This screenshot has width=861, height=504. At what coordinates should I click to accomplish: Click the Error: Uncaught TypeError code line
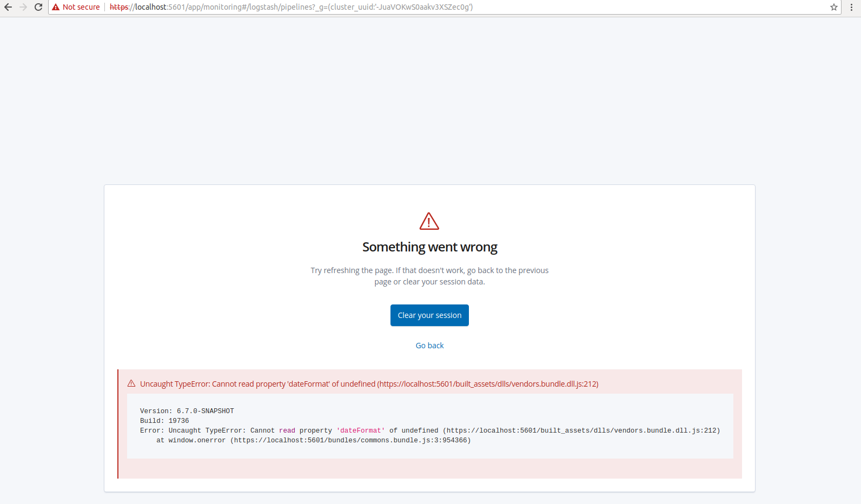tap(430, 430)
